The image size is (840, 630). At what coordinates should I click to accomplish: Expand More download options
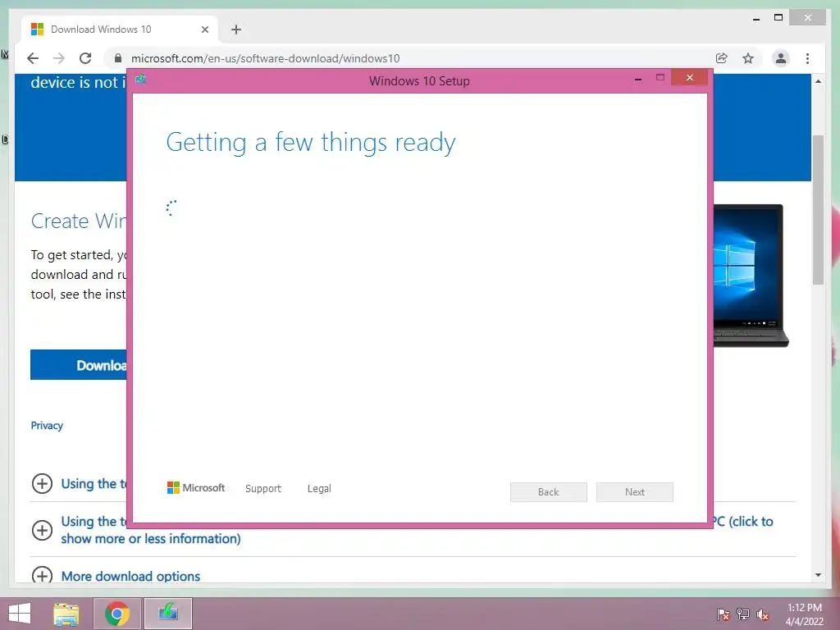(x=43, y=575)
